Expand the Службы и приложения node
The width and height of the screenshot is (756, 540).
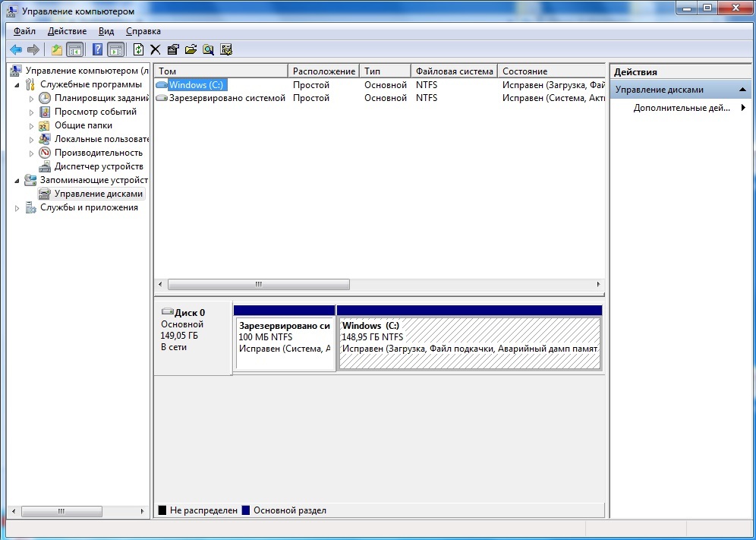[x=17, y=208]
